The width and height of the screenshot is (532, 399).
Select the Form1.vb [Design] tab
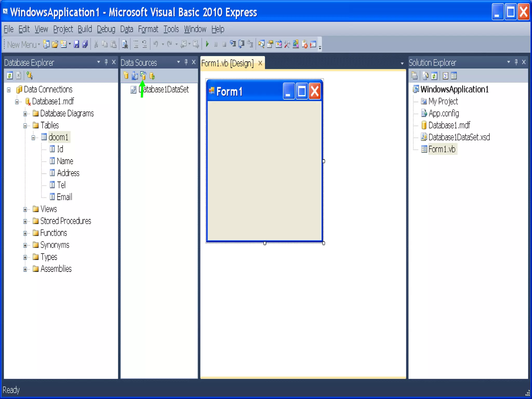click(x=227, y=63)
